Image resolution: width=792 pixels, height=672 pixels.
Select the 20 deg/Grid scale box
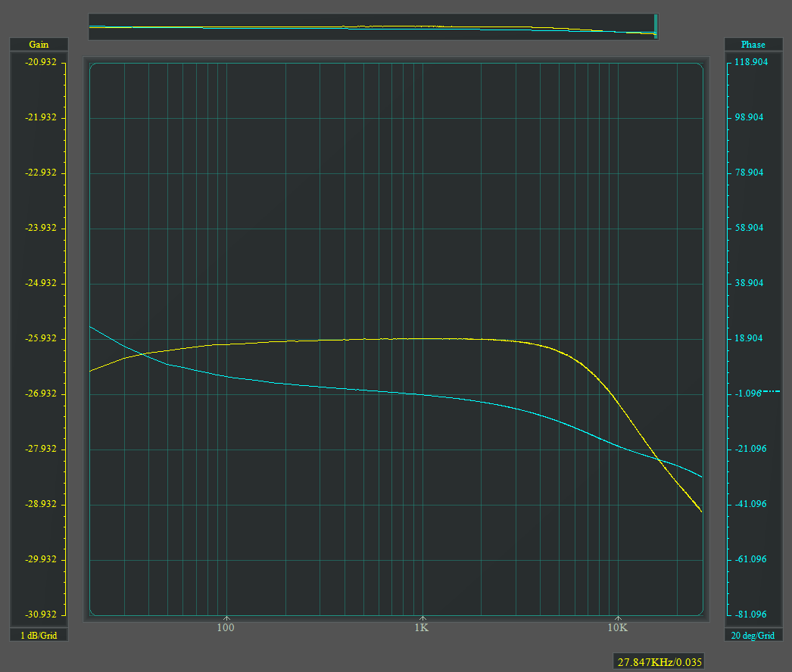tap(753, 635)
